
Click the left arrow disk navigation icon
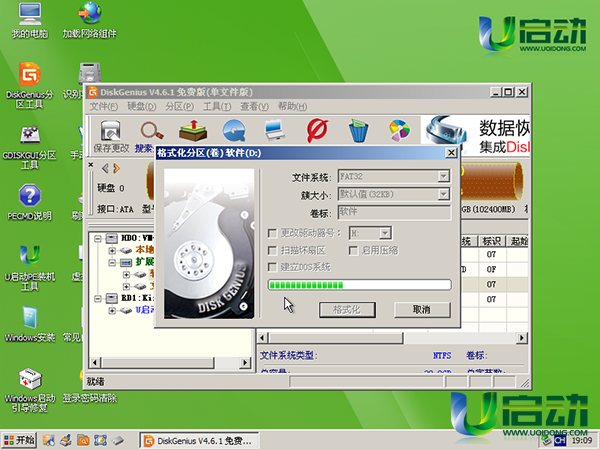point(105,168)
